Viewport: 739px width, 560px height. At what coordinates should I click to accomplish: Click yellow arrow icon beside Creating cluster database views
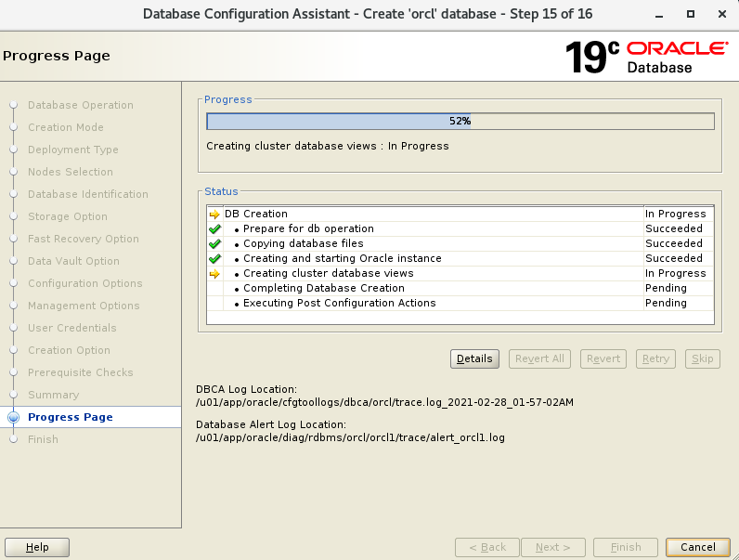214,273
